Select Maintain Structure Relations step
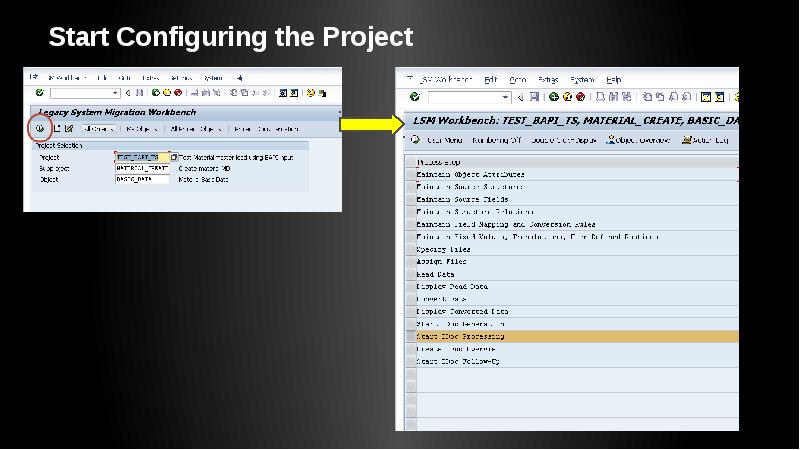The width and height of the screenshot is (800, 450). 577,212
